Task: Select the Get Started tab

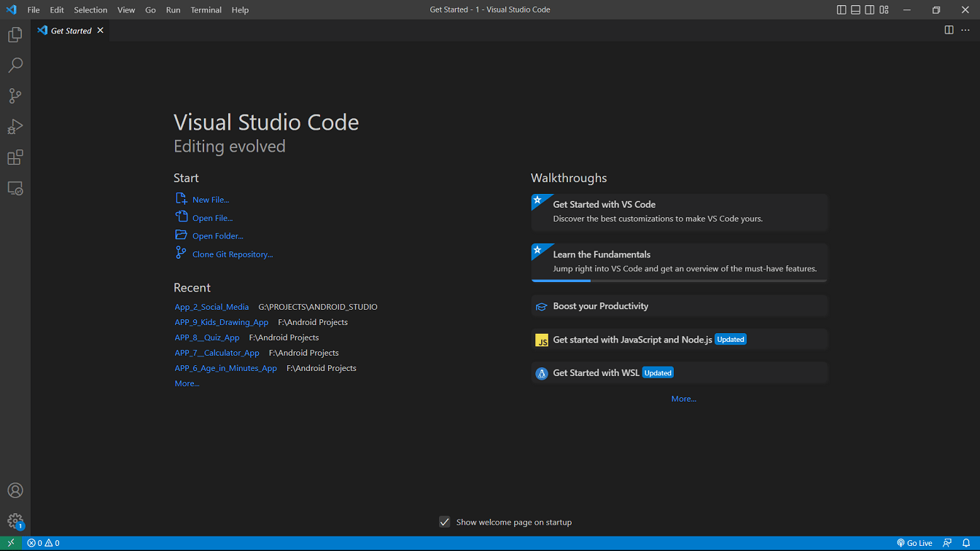Action: point(71,31)
